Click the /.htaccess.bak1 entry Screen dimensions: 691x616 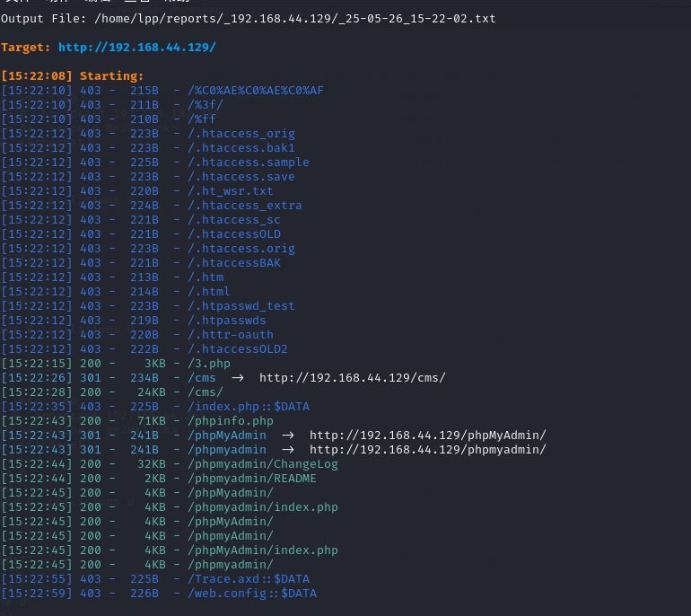coord(241,148)
